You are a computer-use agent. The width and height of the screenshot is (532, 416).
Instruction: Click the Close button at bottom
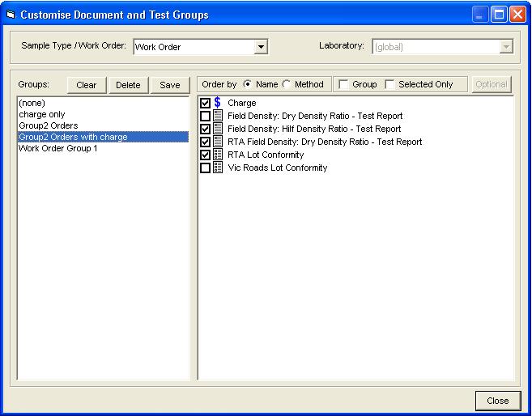click(497, 401)
